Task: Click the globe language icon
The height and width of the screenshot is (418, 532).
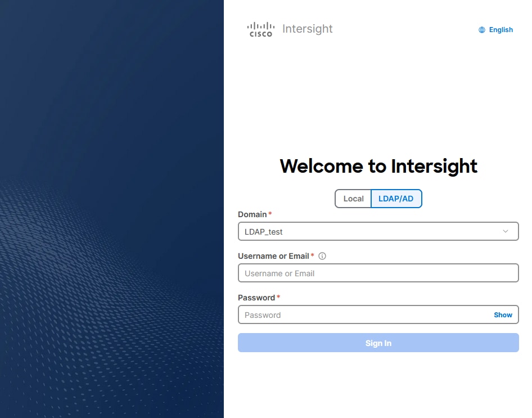Action: 482,30
